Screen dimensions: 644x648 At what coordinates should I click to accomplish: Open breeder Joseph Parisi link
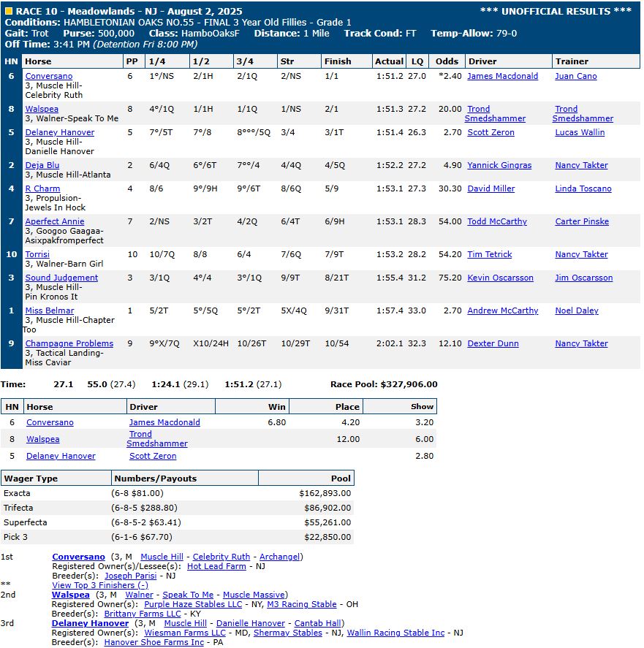(130, 576)
